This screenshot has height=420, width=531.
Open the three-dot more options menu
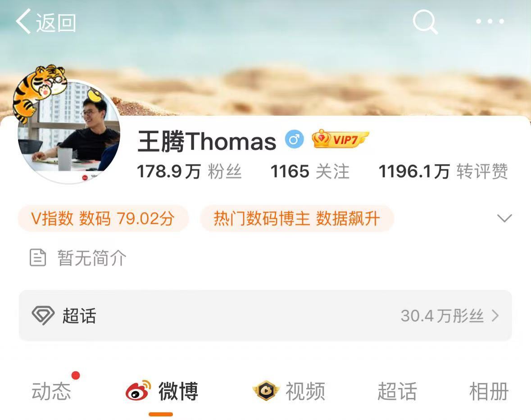click(x=490, y=21)
